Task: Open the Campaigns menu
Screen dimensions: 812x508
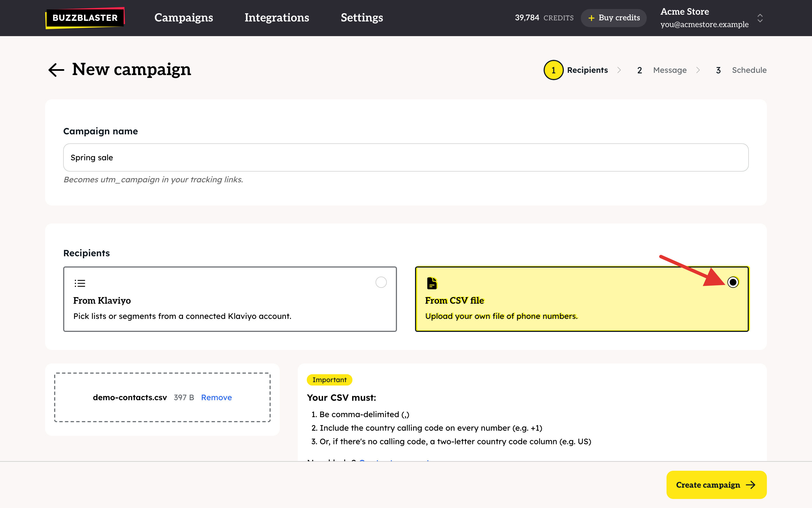Action: tap(184, 17)
